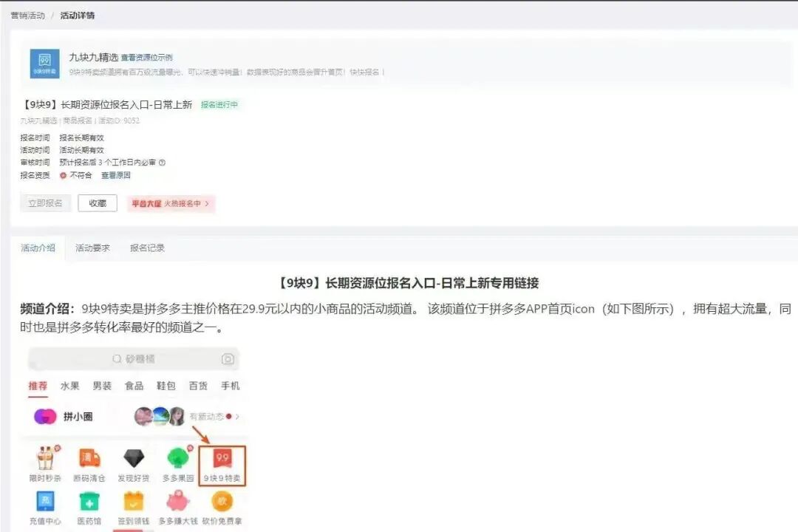
Task: Open the 拼小圈 colorful circle icon
Action: (46, 416)
